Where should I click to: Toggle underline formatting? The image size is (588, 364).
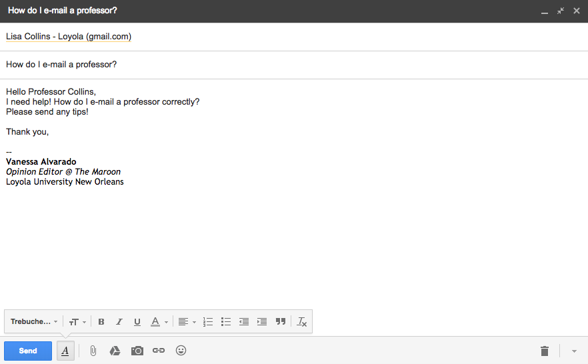pyautogui.click(x=137, y=321)
